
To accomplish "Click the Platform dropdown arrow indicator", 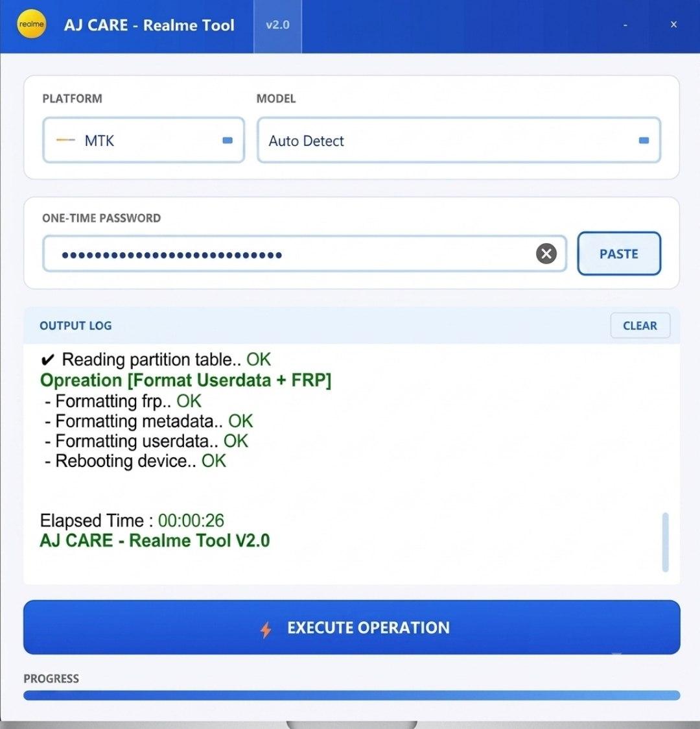I will (227, 140).
